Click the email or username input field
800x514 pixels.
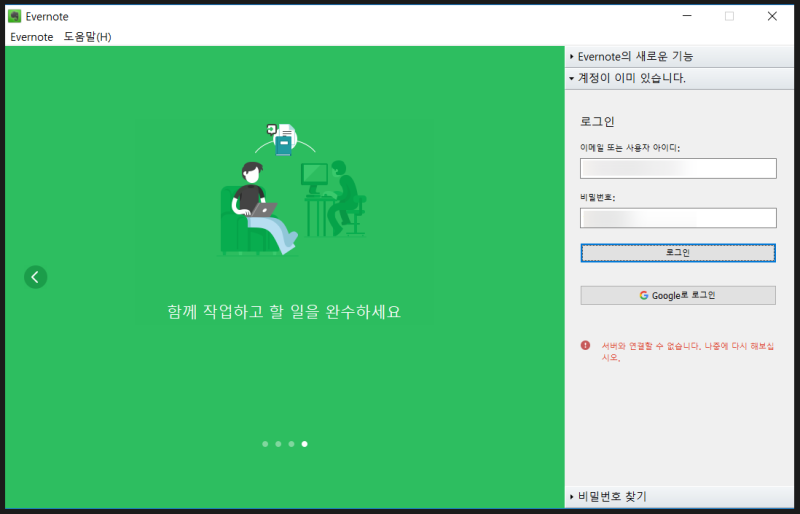coord(678,168)
